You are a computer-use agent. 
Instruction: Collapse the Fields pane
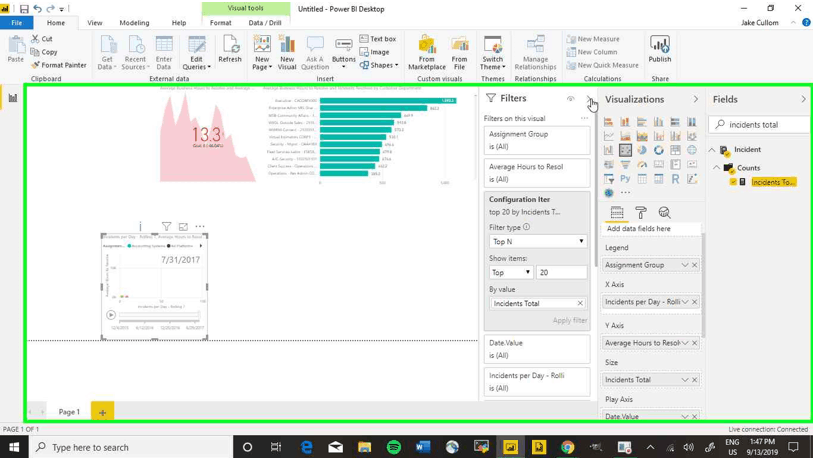click(x=804, y=99)
